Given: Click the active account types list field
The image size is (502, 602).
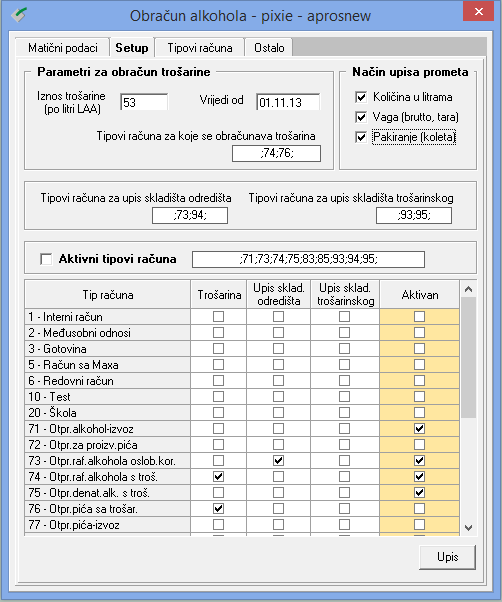Looking at the screenshot, I should 308,259.
